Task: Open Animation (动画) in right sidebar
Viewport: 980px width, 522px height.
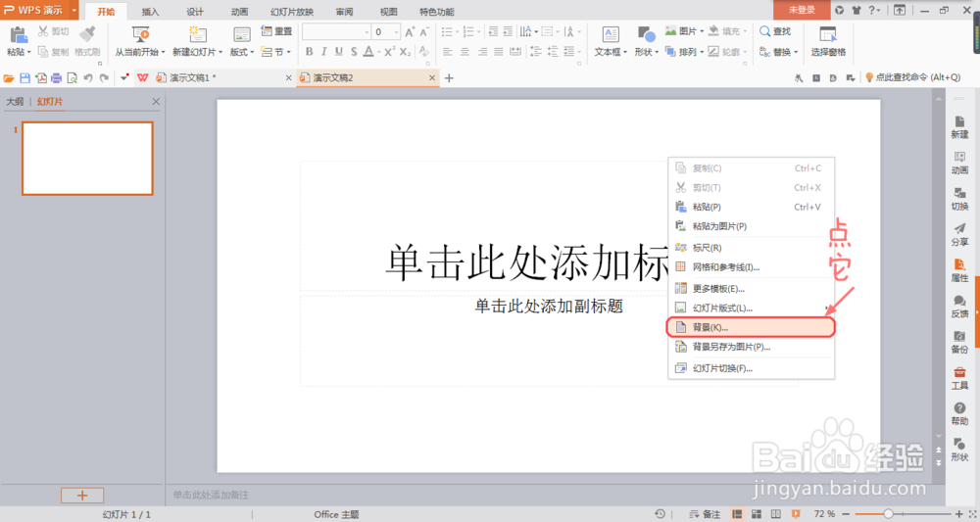Action: click(959, 163)
